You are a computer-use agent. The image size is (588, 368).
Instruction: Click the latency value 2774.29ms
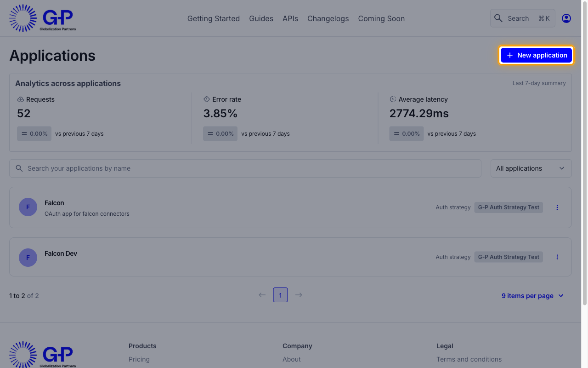pos(419,114)
